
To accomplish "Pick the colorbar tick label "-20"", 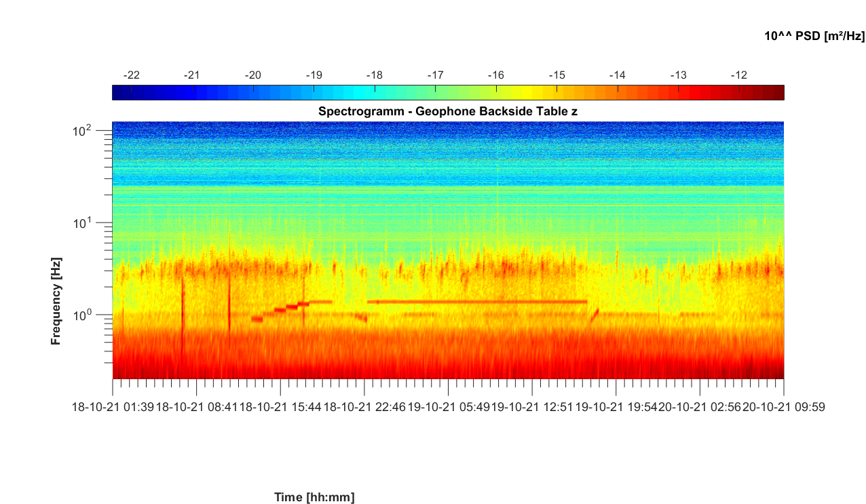I will pos(253,75).
